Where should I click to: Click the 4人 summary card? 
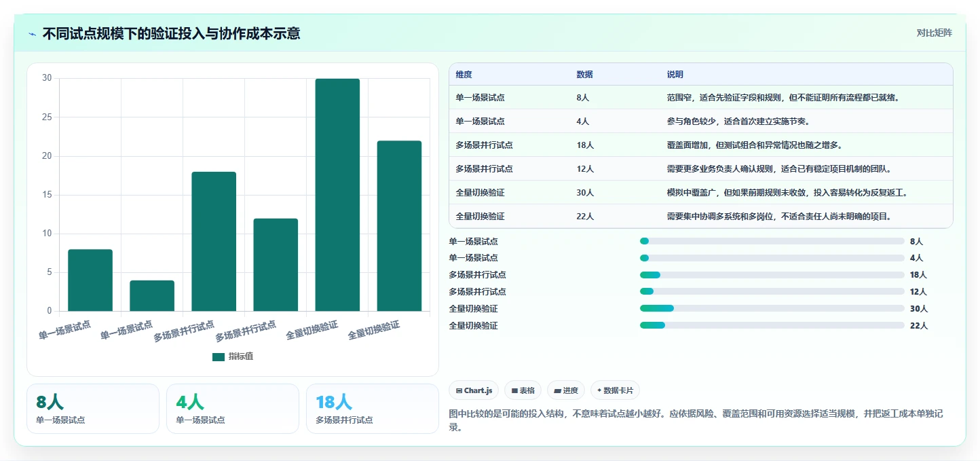pyautogui.click(x=233, y=409)
